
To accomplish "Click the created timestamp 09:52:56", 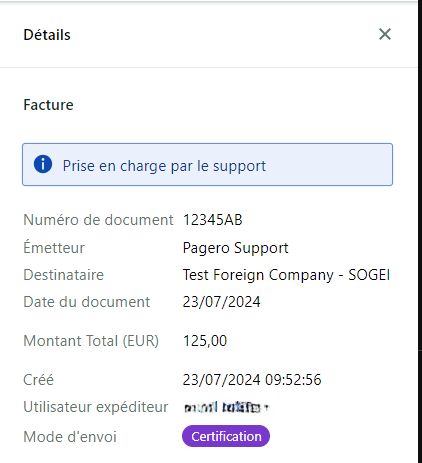I will coord(293,380).
